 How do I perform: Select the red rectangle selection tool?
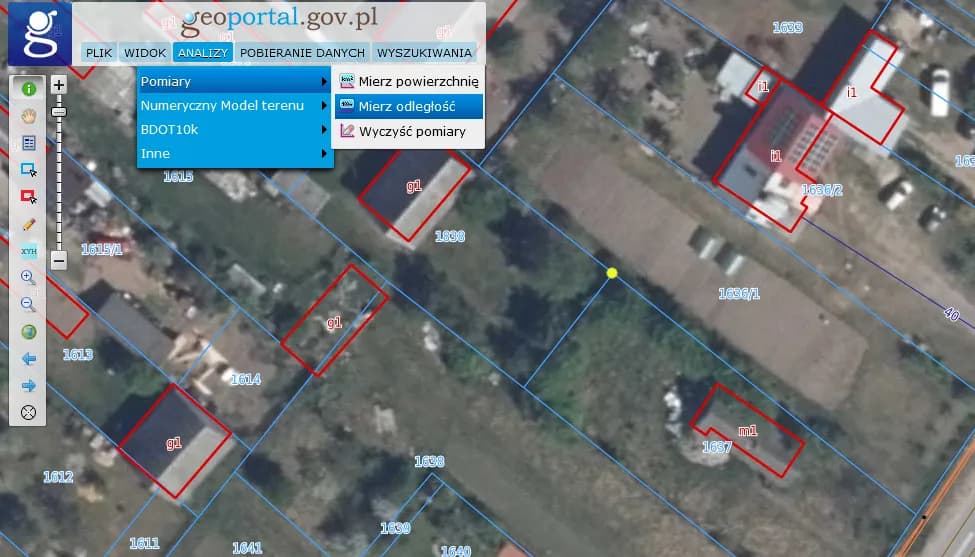[28, 196]
